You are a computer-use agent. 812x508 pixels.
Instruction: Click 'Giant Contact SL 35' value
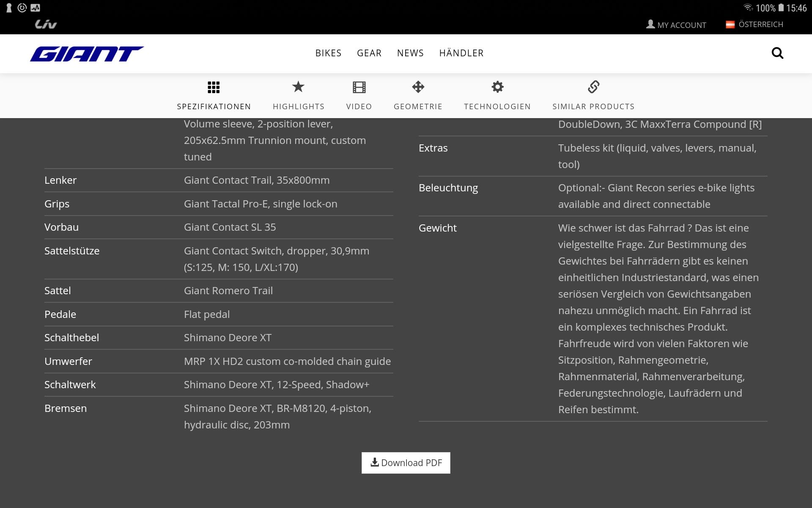(x=230, y=227)
